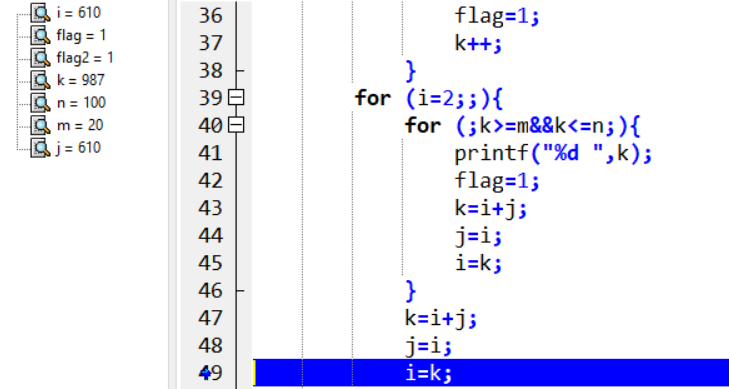The image size is (729, 389).
Task: Collapse the code fold at line 40
Action: click(236, 125)
